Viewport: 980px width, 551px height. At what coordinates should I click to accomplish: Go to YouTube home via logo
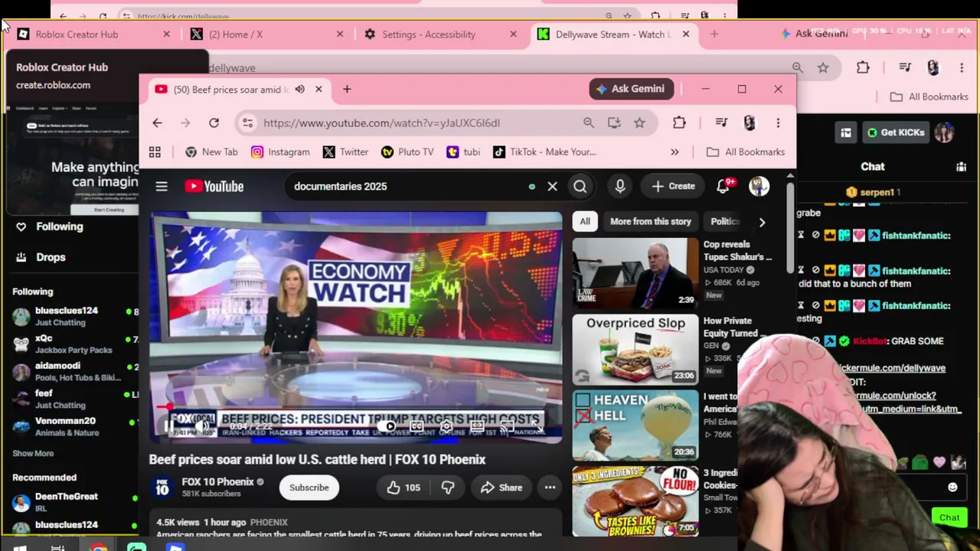pyautogui.click(x=214, y=186)
